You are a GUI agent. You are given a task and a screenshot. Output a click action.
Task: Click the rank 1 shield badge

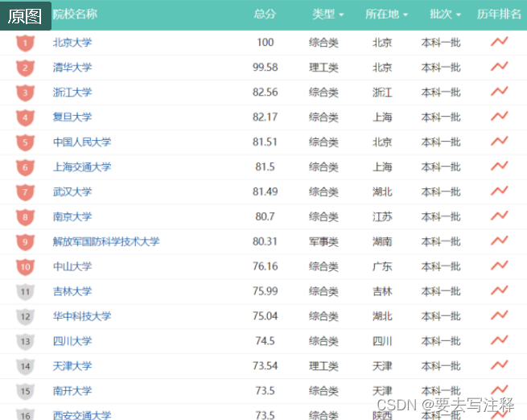(25, 43)
